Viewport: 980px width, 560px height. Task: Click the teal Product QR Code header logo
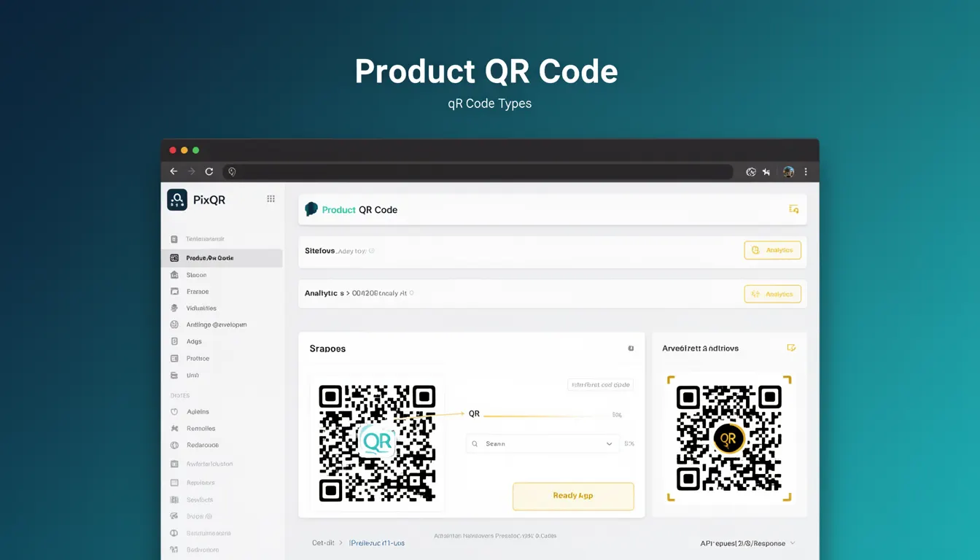(x=311, y=209)
